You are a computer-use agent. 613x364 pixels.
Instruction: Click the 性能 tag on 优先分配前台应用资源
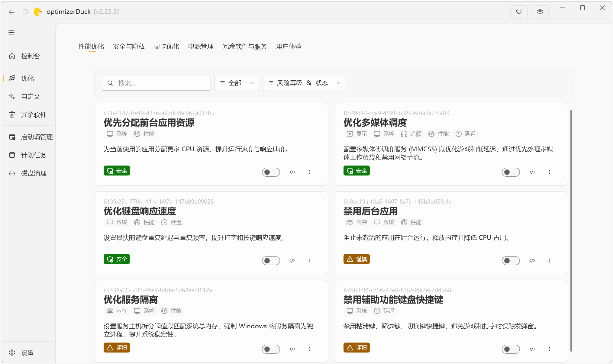(x=144, y=134)
